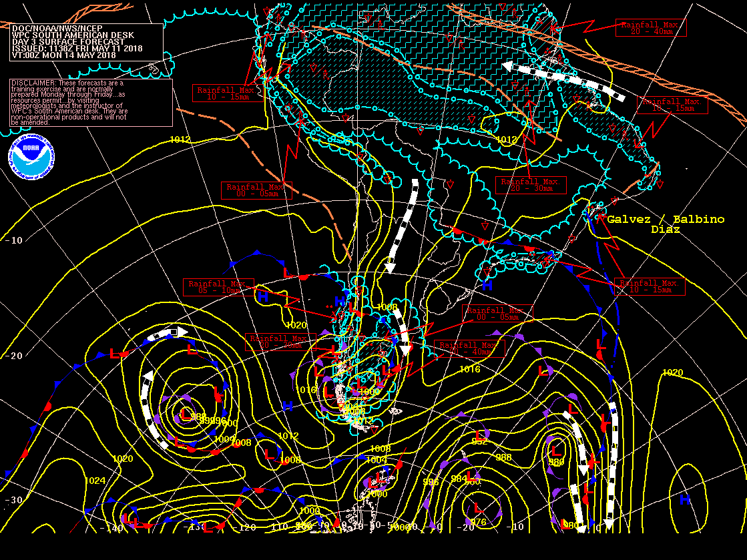Click the -30 latitude label on the left edge
The width and height of the screenshot is (747, 560).
[13, 500]
